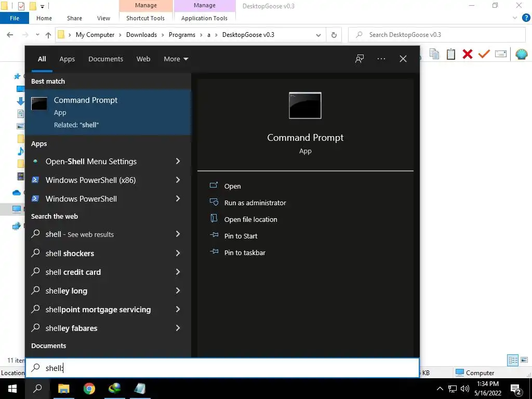Image resolution: width=532 pixels, height=399 pixels.
Task: Click the notepad-like taskbar app icon
Action: [140, 389]
